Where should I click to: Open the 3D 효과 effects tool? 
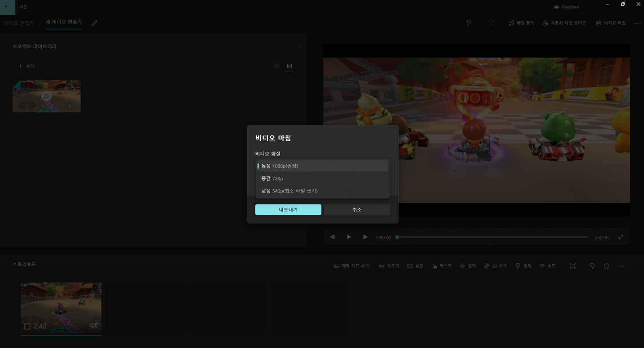[x=495, y=266]
